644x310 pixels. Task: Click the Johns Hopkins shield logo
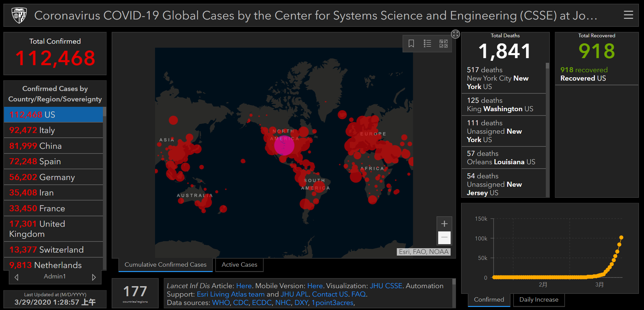click(19, 15)
